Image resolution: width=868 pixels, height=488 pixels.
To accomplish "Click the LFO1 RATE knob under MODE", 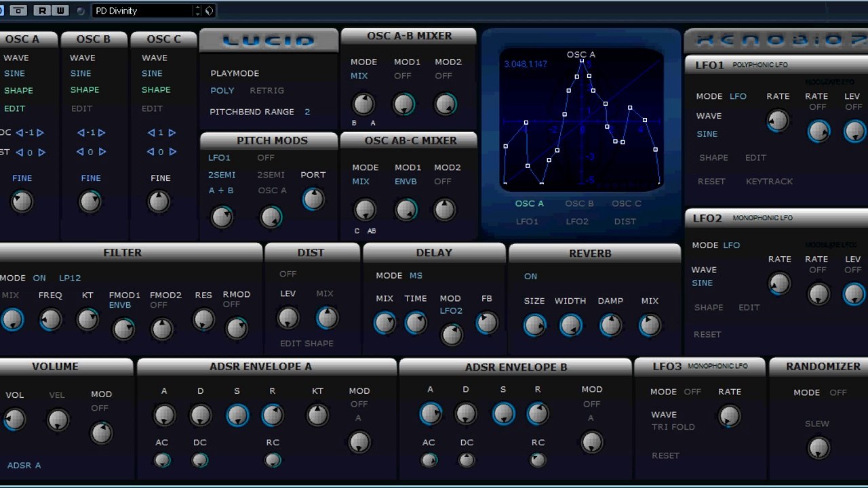I will click(x=778, y=121).
